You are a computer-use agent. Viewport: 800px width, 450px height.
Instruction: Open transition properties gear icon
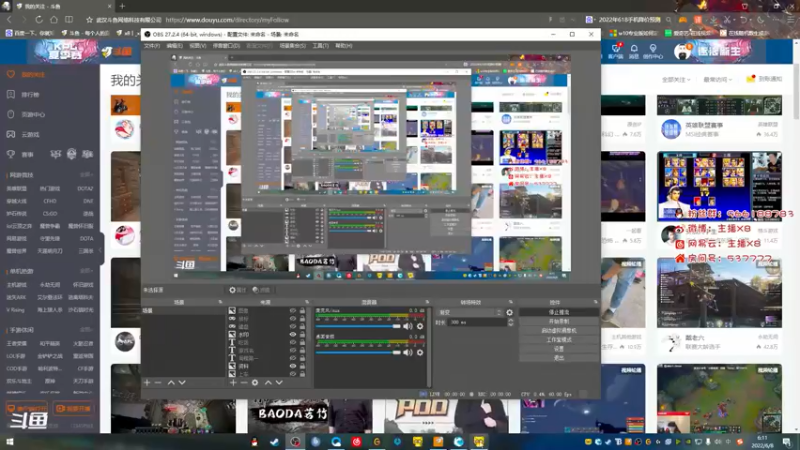pyautogui.click(x=509, y=312)
